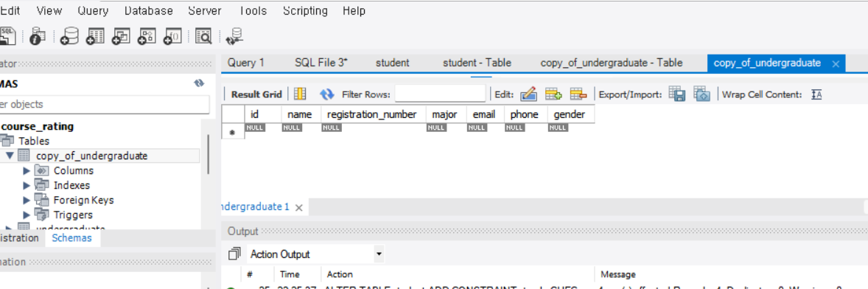The image size is (868, 289).
Task: Click the gender column header
Action: click(x=571, y=114)
